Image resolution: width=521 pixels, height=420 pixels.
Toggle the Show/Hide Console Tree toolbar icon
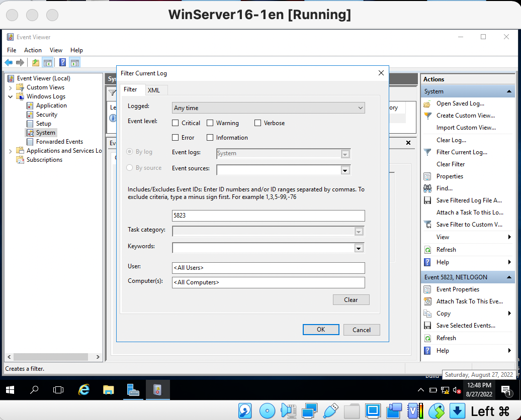[47, 62]
